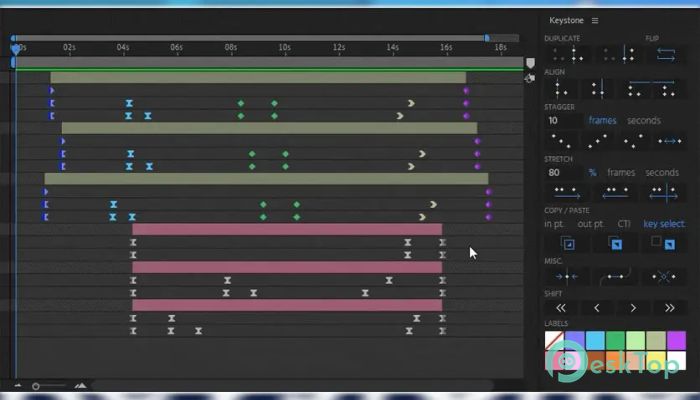Select the topmost pink layer bar
This screenshot has height=400, width=700.
pos(287,229)
